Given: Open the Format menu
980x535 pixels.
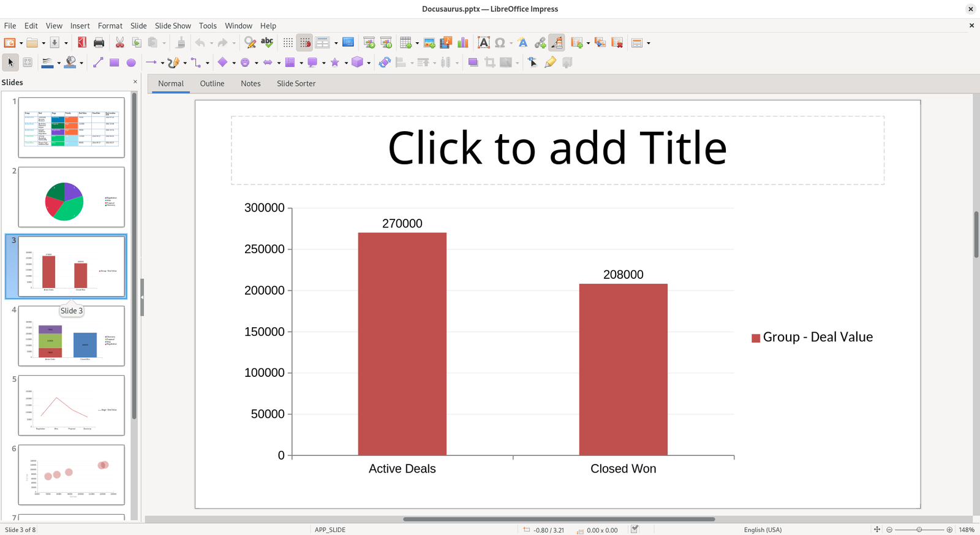Looking at the screenshot, I should (110, 26).
